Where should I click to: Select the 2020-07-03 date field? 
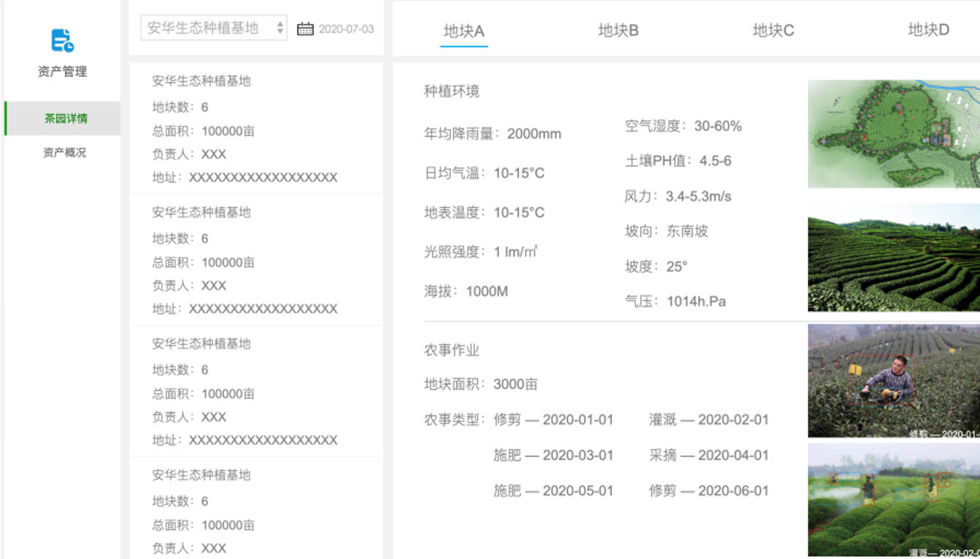tap(346, 29)
